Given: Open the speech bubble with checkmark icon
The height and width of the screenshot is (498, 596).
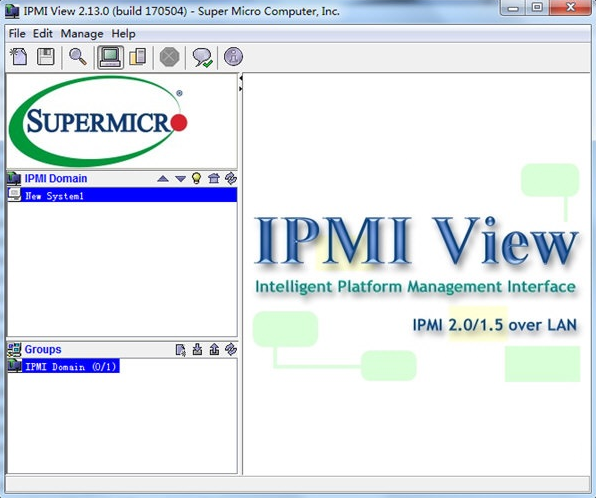Looking at the screenshot, I should tap(202, 57).
